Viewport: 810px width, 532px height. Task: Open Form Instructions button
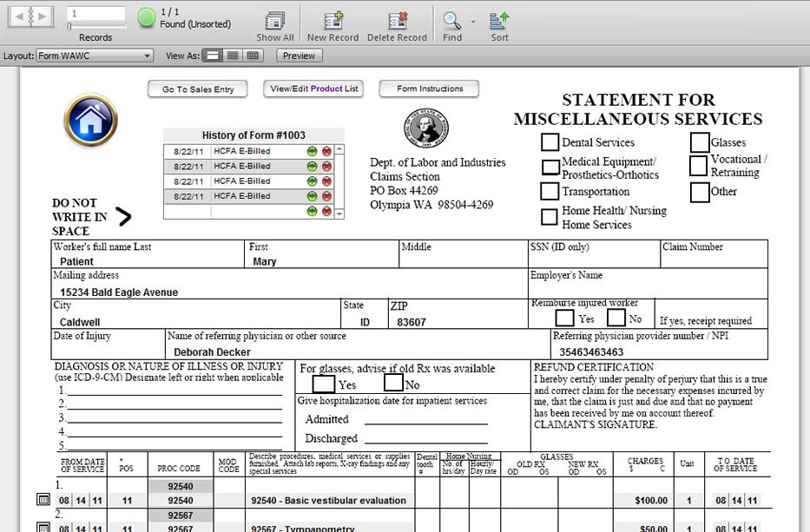[430, 89]
